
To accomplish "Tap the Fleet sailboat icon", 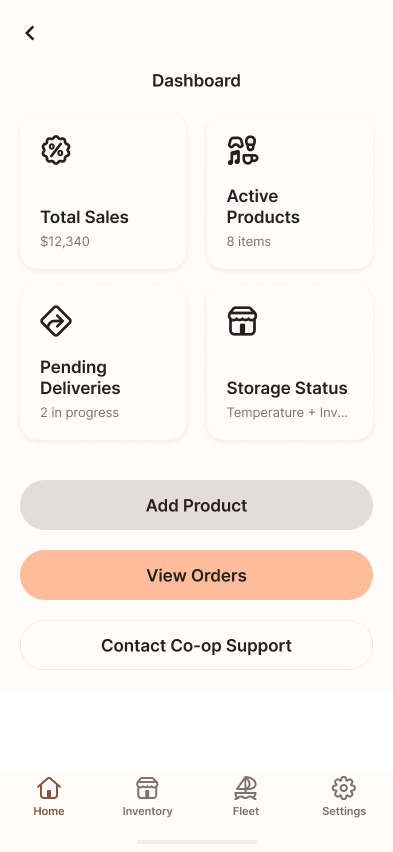I will (x=246, y=788).
